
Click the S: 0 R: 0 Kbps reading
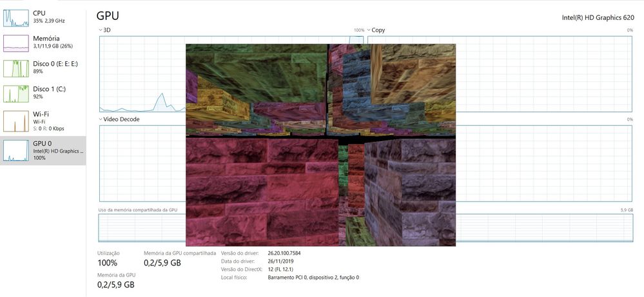[48, 128]
